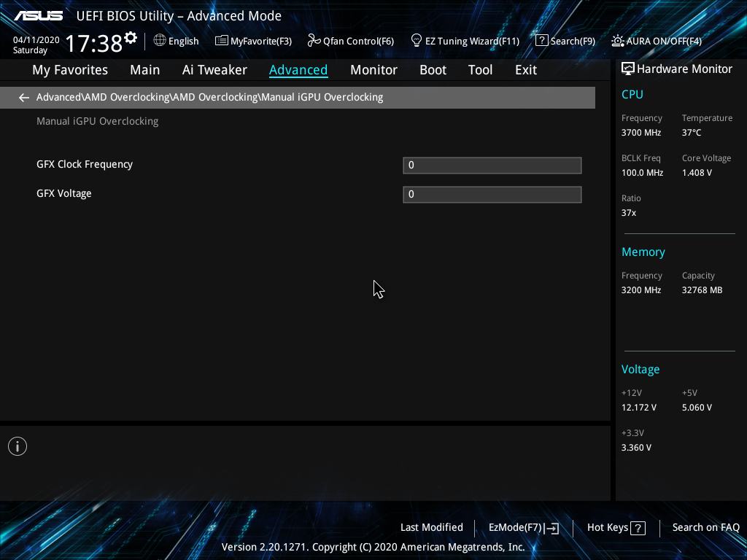Click the CPU section heading

(632, 94)
